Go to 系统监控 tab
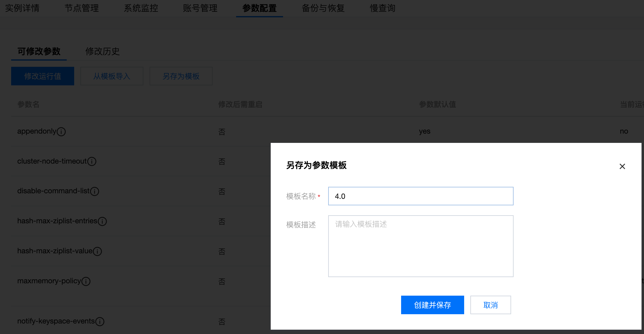Image resolution: width=644 pixels, height=334 pixels. tap(141, 8)
